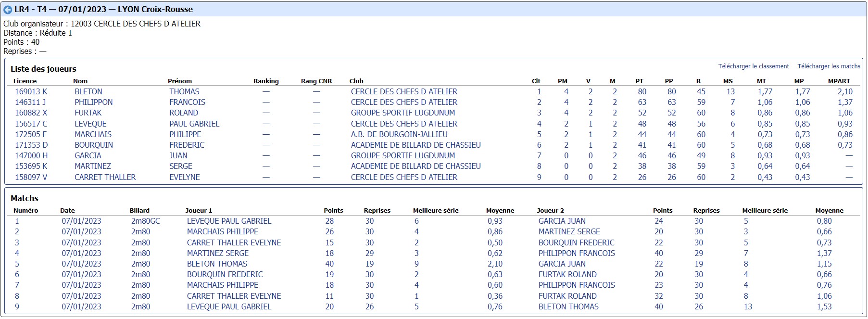Click BOURQUIN FREDERIC as Joueur 1 in match 6
The height and width of the screenshot is (319, 868).
pos(225,274)
